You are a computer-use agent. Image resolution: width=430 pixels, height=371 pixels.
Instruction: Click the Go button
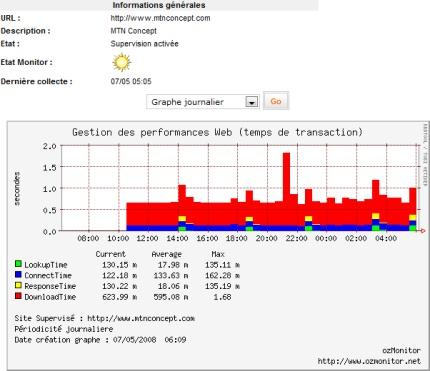[276, 101]
